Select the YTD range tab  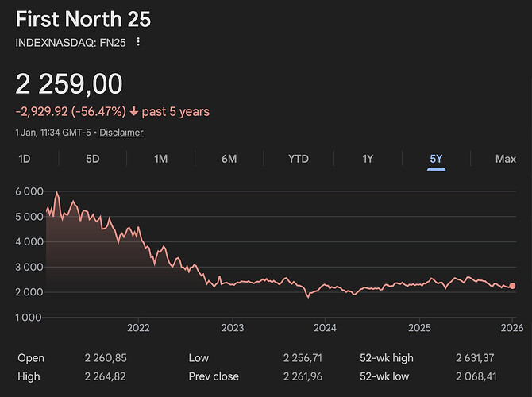point(299,159)
